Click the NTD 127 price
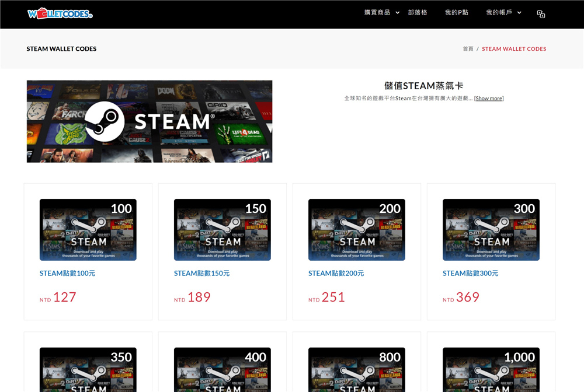The width and height of the screenshot is (584, 392). 58,297
